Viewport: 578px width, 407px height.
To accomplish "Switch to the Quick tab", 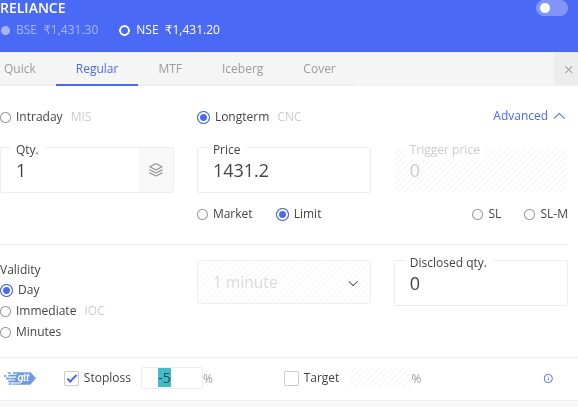I will (x=20, y=69).
